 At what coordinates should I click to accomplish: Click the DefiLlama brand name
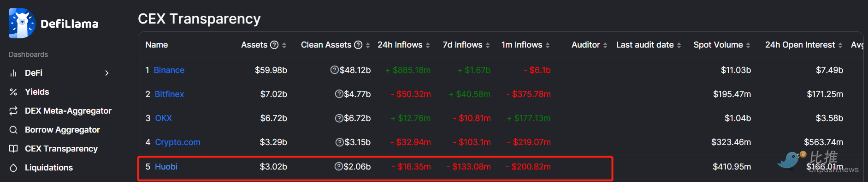pyautogui.click(x=70, y=24)
